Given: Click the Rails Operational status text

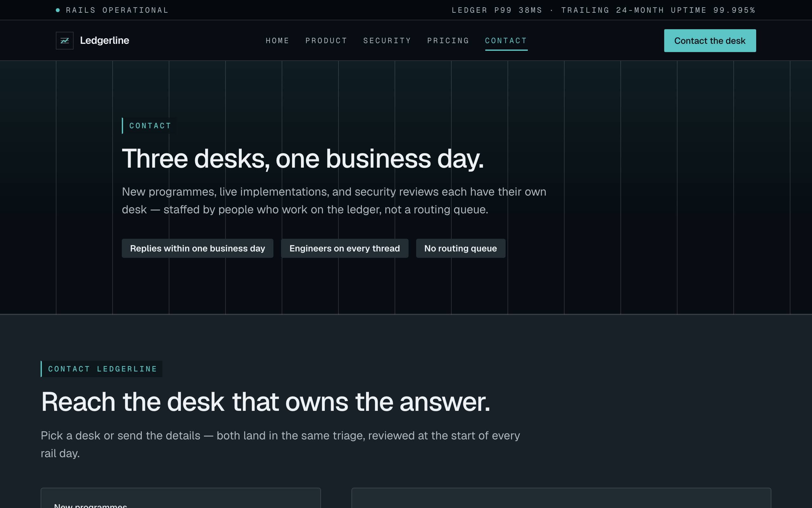Looking at the screenshot, I should pyautogui.click(x=117, y=10).
